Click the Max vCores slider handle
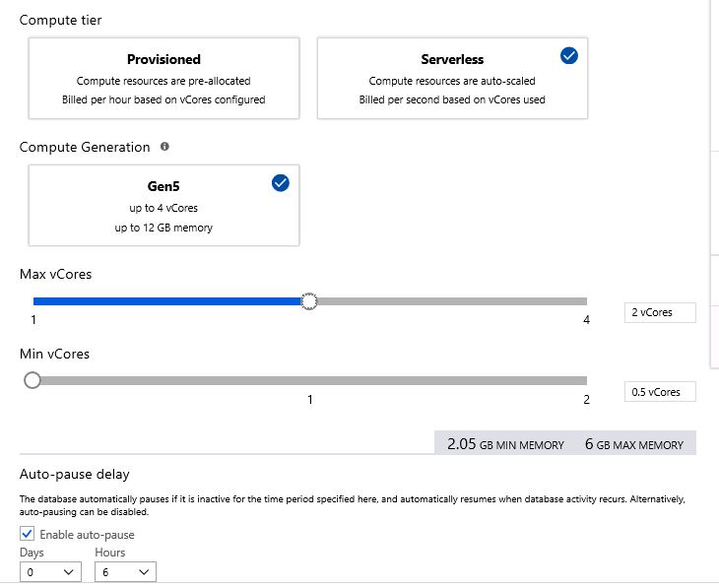Image resolution: width=719 pixels, height=588 pixels. 309,301
